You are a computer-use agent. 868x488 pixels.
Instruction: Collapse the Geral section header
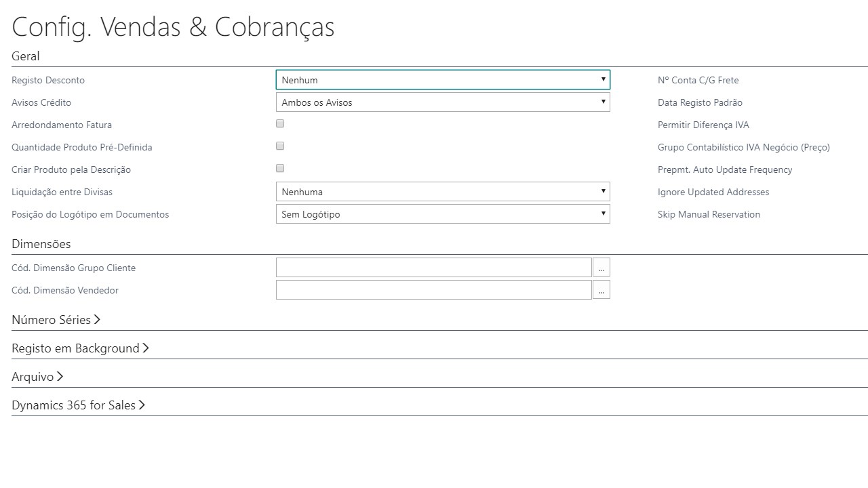pyautogui.click(x=26, y=56)
